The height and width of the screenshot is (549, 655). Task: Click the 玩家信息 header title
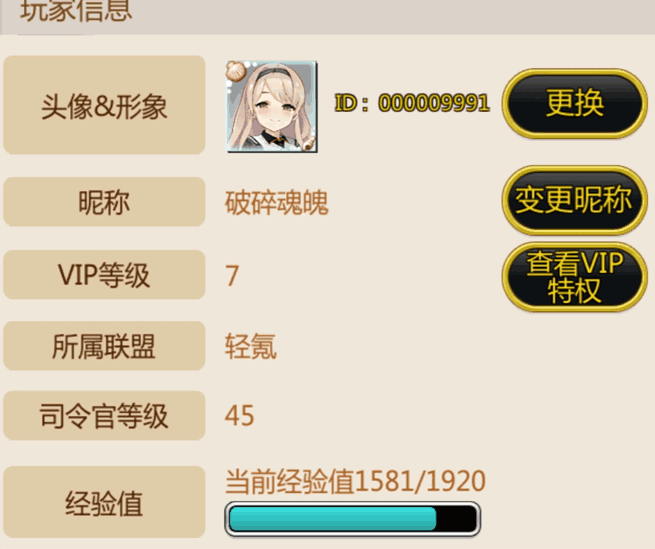tap(76, 10)
